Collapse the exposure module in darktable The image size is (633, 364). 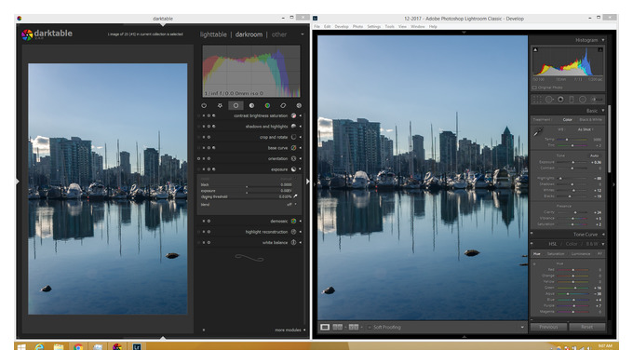tap(300, 169)
